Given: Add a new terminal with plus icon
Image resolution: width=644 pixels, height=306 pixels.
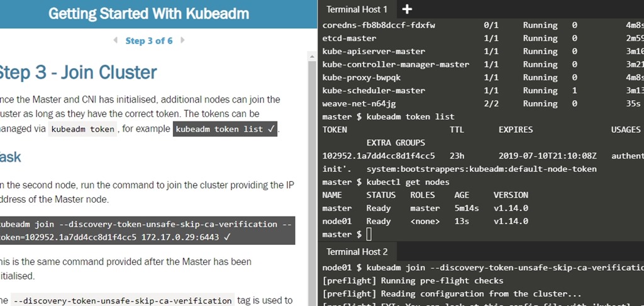Looking at the screenshot, I should tap(407, 9).
